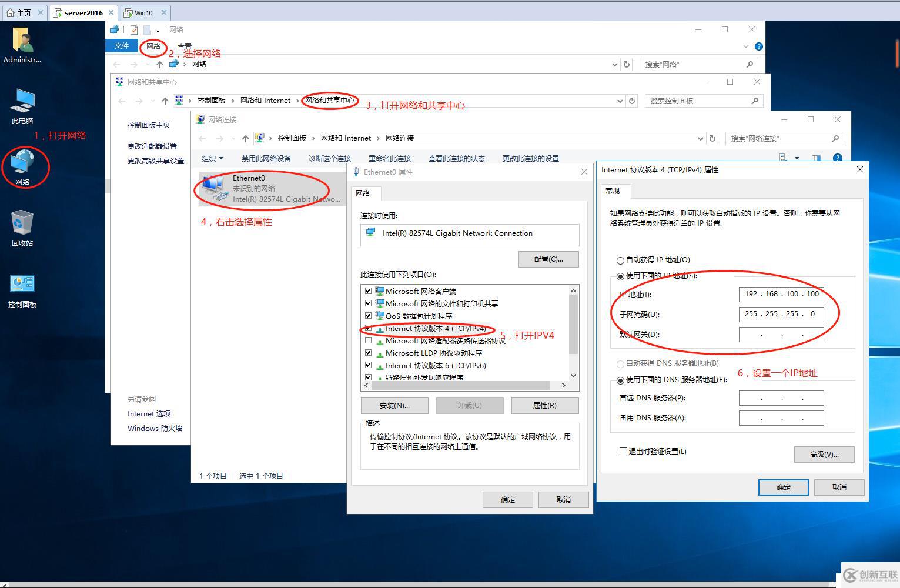
Task: Click the 高级(V)... button
Action: [x=824, y=454]
